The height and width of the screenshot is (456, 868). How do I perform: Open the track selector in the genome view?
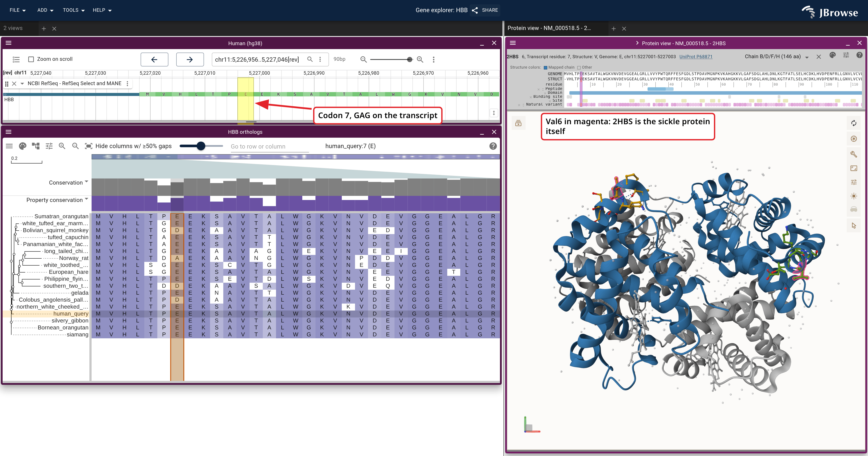pos(16,59)
